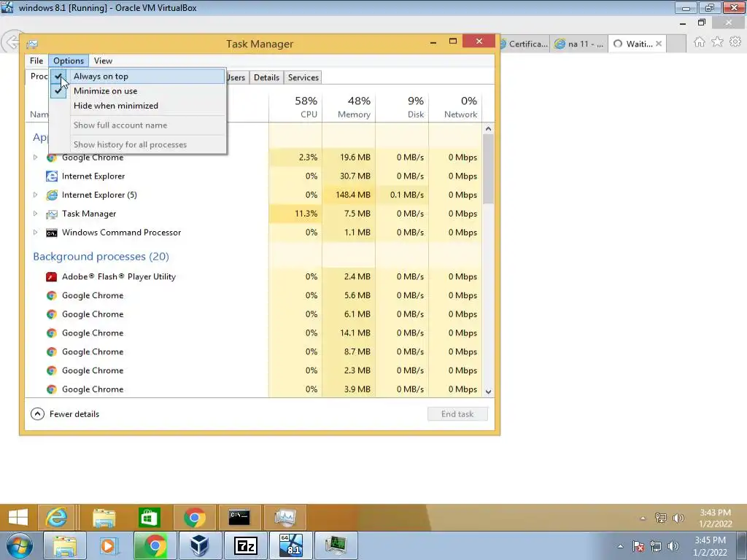Sort by CPU column header
The width and height of the screenshot is (747, 560).
pos(296,106)
